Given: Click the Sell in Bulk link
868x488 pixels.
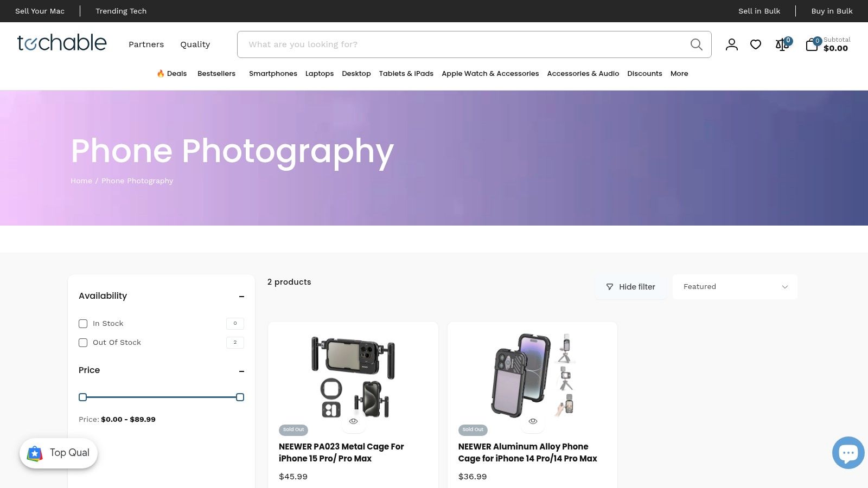Looking at the screenshot, I should coord(759,11).
